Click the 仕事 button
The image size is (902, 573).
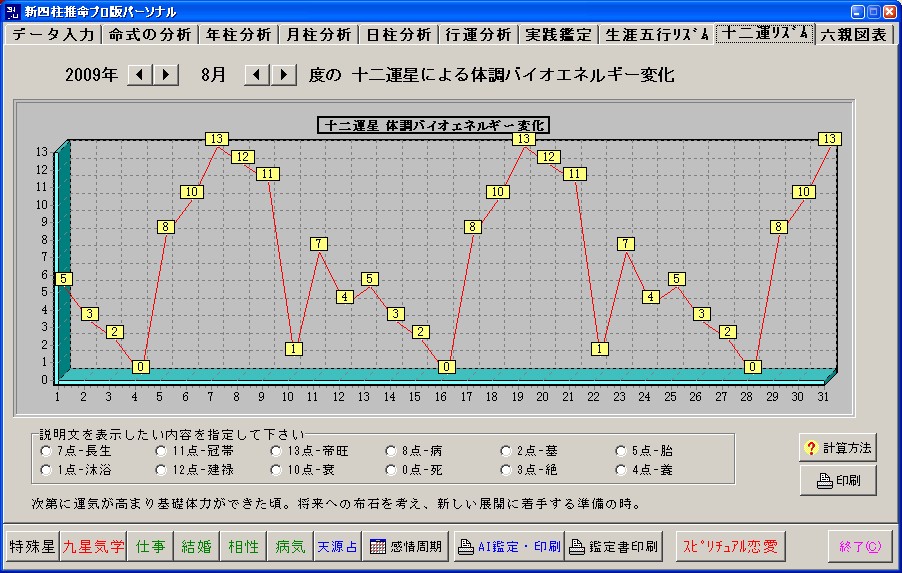(x=151, y=547)
